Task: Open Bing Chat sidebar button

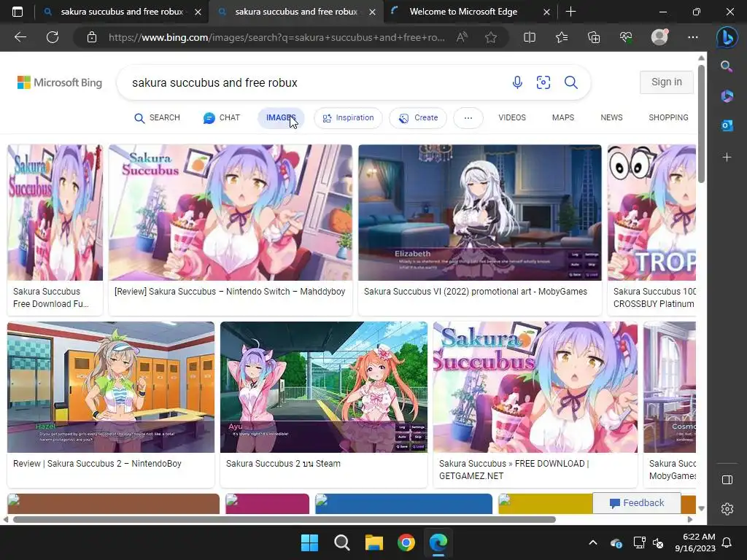Action: coord(727,38)
